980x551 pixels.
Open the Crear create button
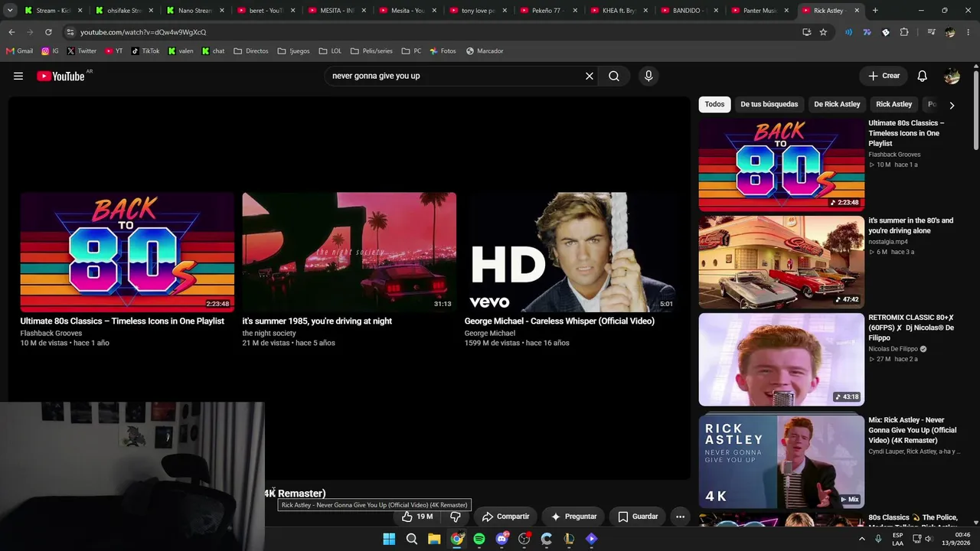point(884,76)
